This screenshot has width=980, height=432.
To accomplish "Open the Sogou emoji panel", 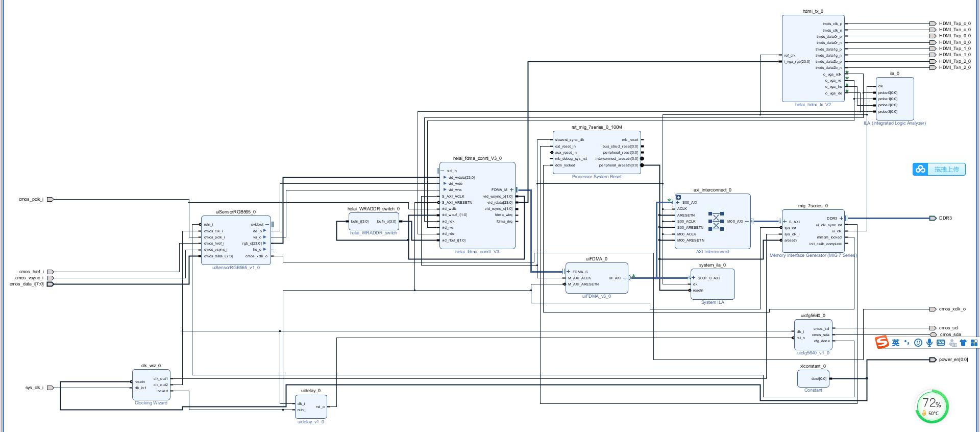I will coord(918,343).
